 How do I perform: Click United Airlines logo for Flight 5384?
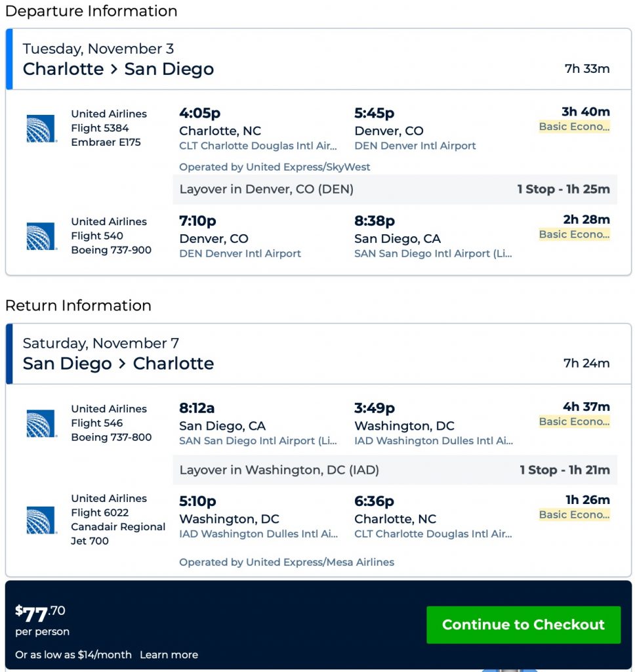pyautogui.click(x=41, y=129)
